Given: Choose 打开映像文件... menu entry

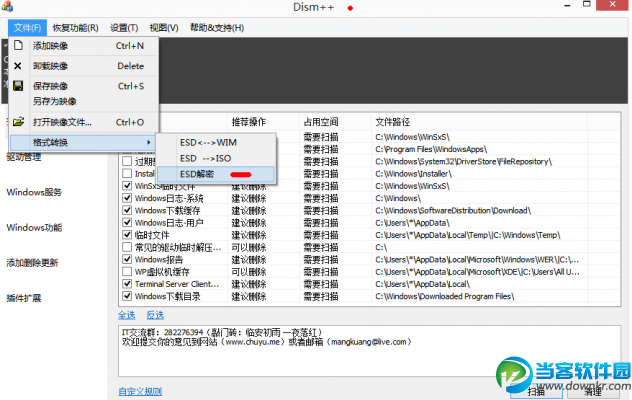Looking at the screenshot, I should click(x=83, y=122).
